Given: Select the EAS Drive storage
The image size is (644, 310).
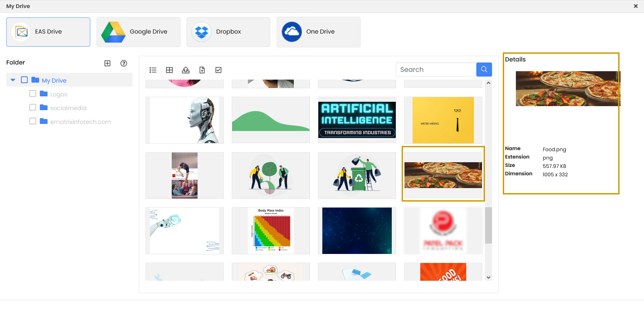Looking at the screenshot, I should click(x=48, y=32).
